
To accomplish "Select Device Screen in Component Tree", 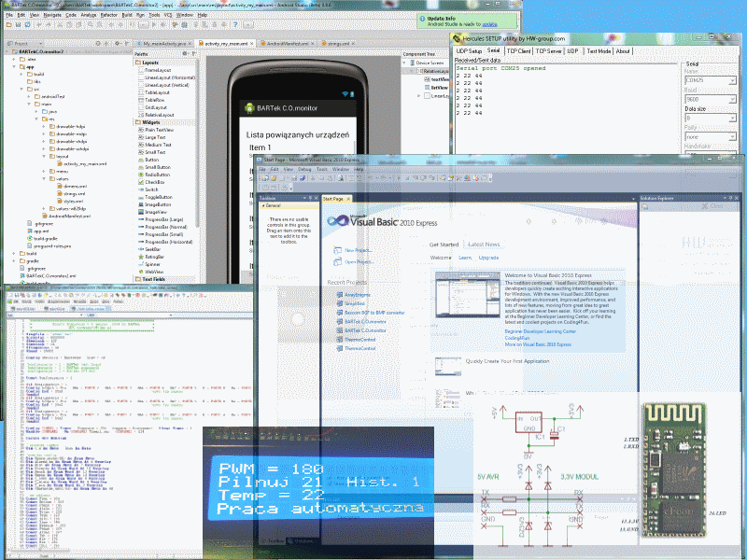I will click(427, 63).
